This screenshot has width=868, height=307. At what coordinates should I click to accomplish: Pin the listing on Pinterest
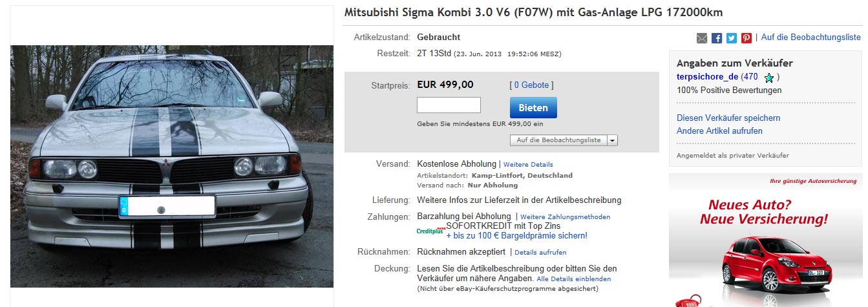tap(746, 38)
